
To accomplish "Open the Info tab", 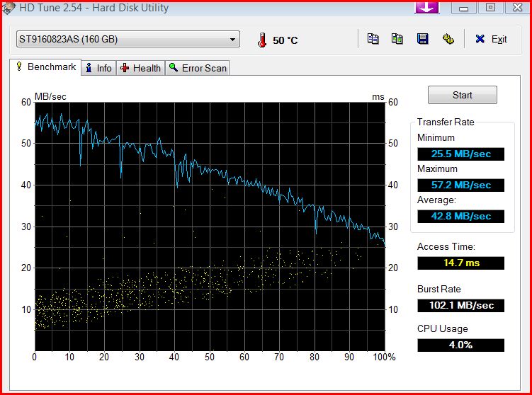I will [x=98, y=68].
